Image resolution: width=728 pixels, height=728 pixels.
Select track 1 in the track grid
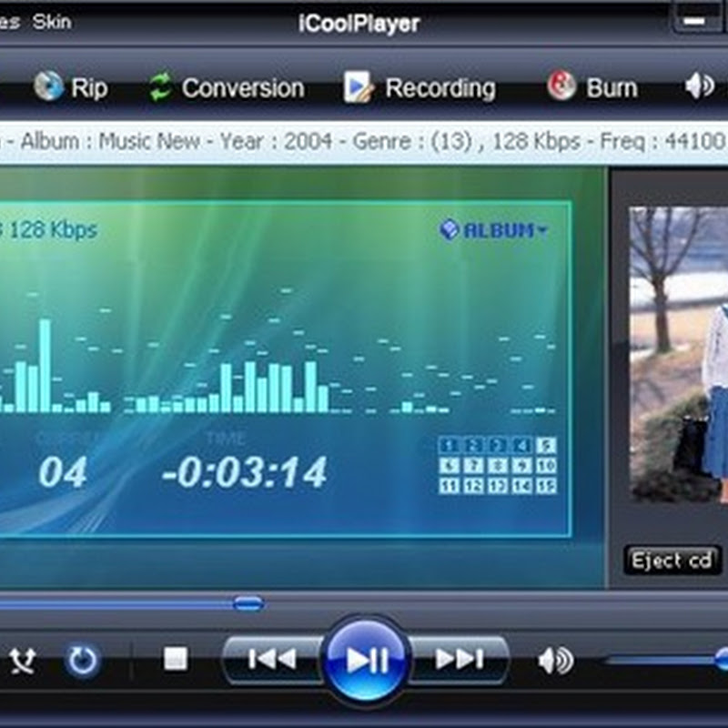point(449,446)
